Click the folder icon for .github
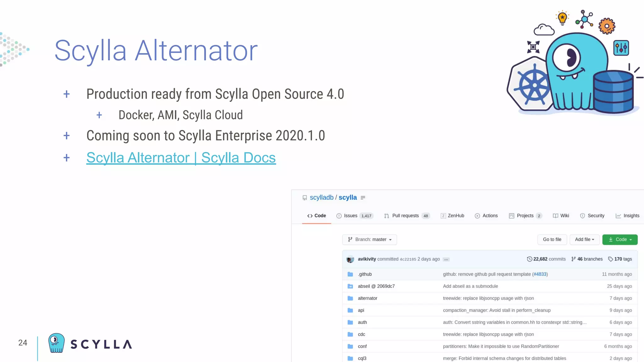This screenshot has width=644, height=362. (x=350, y=274)
